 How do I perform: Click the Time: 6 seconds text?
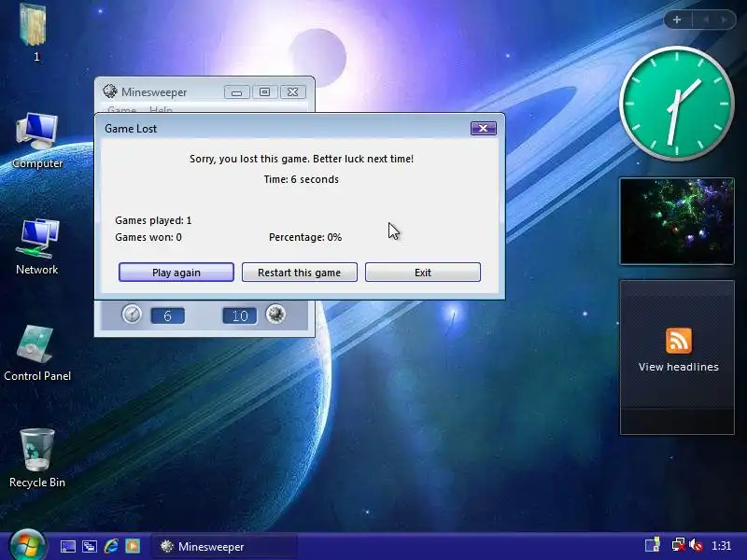click(x=302, y=179)
